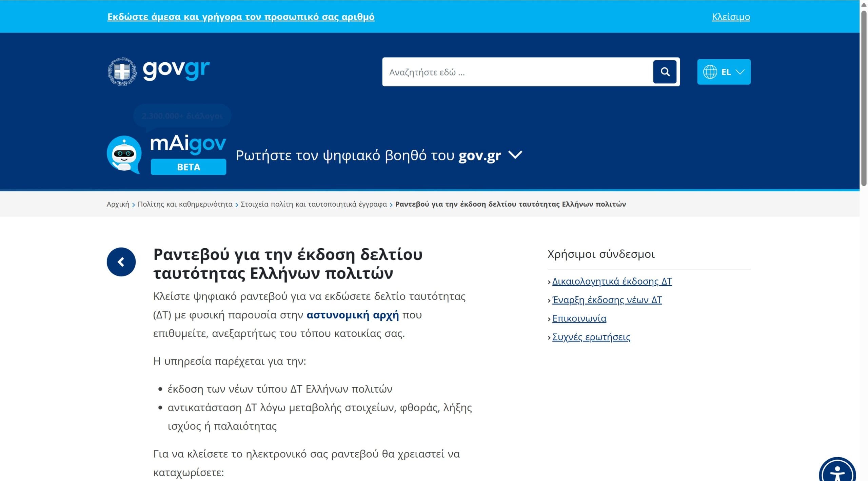Click the magnifying glass search icon

click(665, 72)
